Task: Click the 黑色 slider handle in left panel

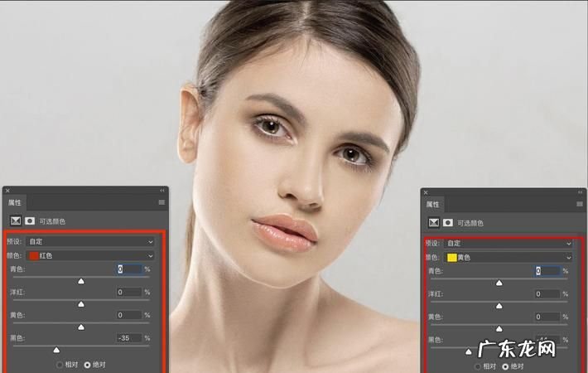Action: coord(56,350)
